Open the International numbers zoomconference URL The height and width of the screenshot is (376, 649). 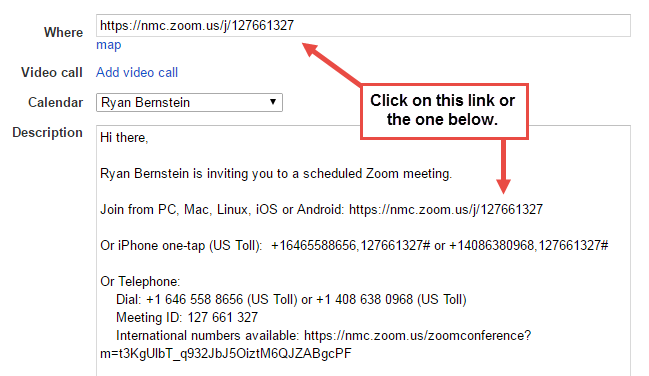[417, 335]
